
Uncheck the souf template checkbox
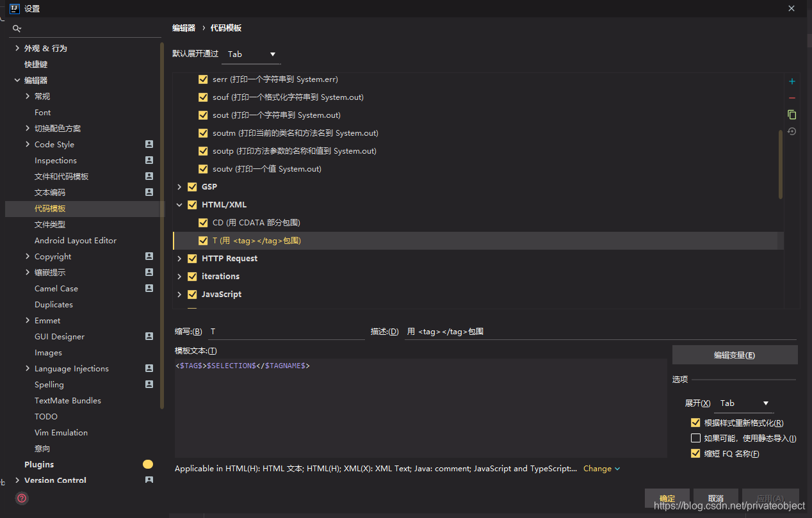203,97
